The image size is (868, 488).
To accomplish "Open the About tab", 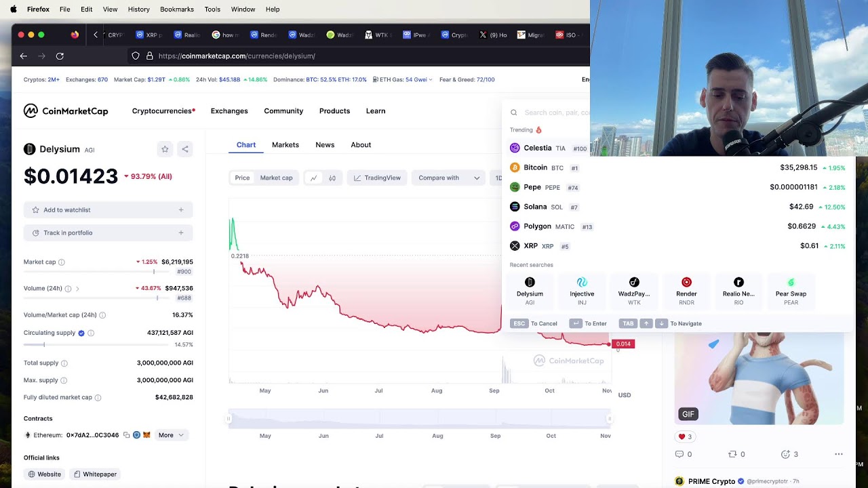I will pyautogui.click(x=361, y=145).
